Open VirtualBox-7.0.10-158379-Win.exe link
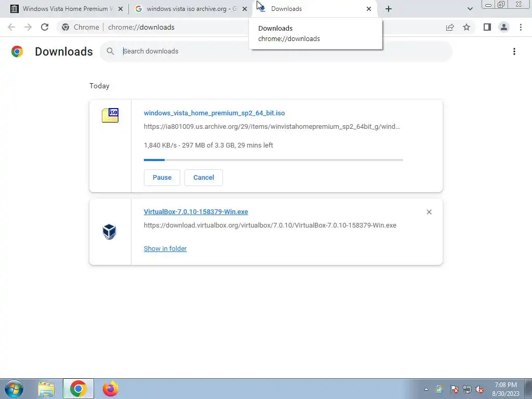Viewport: 532px width, 399px height. (196, 212)
